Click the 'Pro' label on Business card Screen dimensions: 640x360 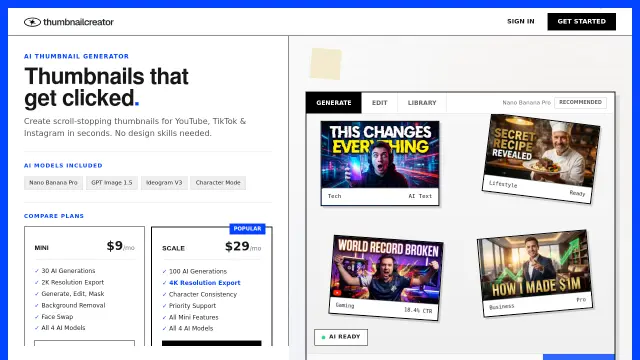(x=581, y=300)
